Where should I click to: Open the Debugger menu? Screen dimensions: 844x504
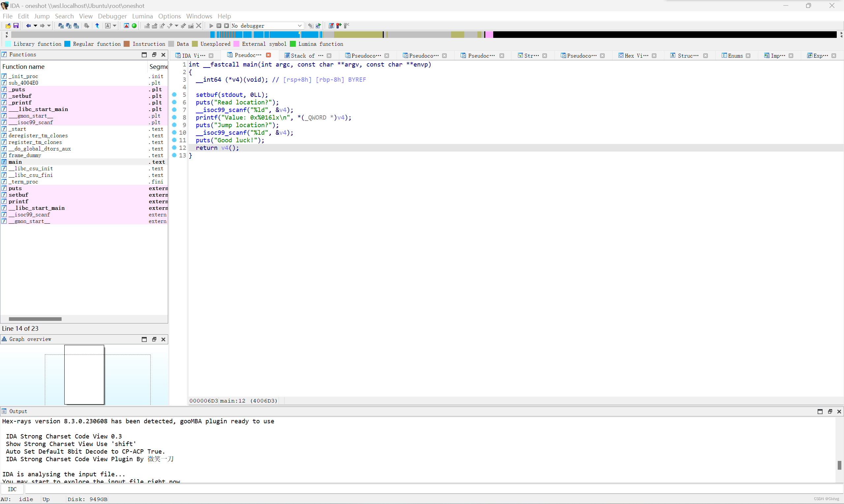[112, 16]
